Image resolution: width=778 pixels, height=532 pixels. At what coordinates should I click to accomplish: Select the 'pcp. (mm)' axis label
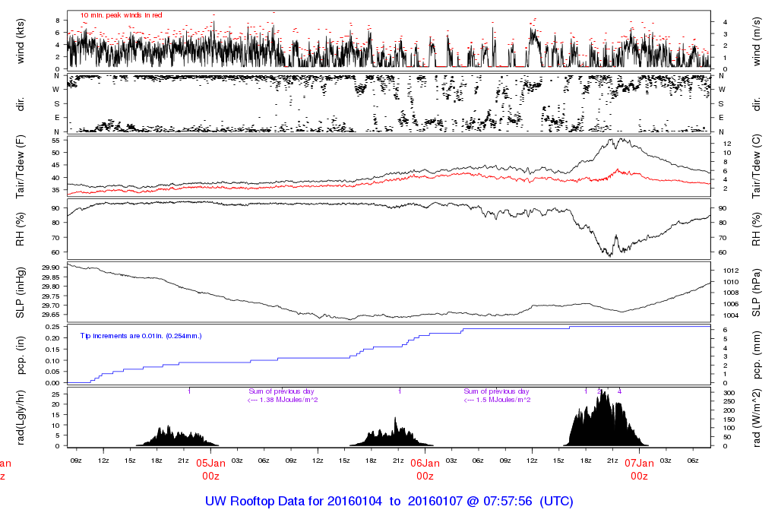pos(757,356)
